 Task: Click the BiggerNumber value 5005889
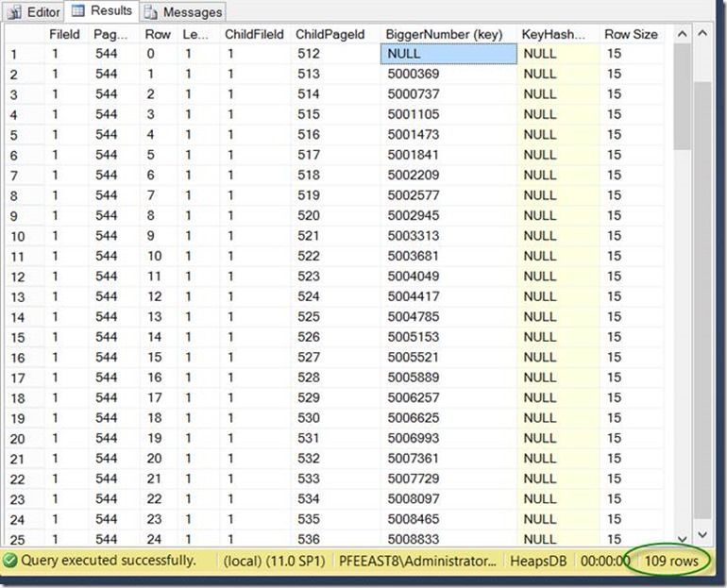click(x=414, y=378)
